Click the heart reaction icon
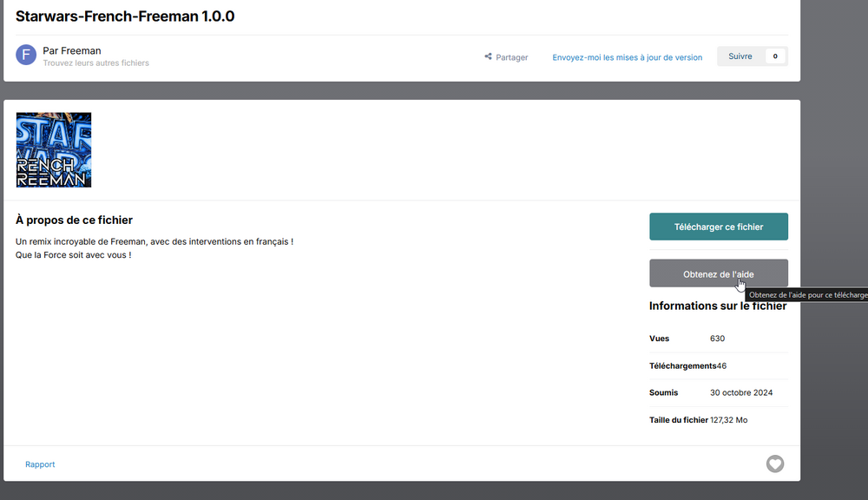The width and height of the screenshot is (868, 500). (x=774, y=464)
